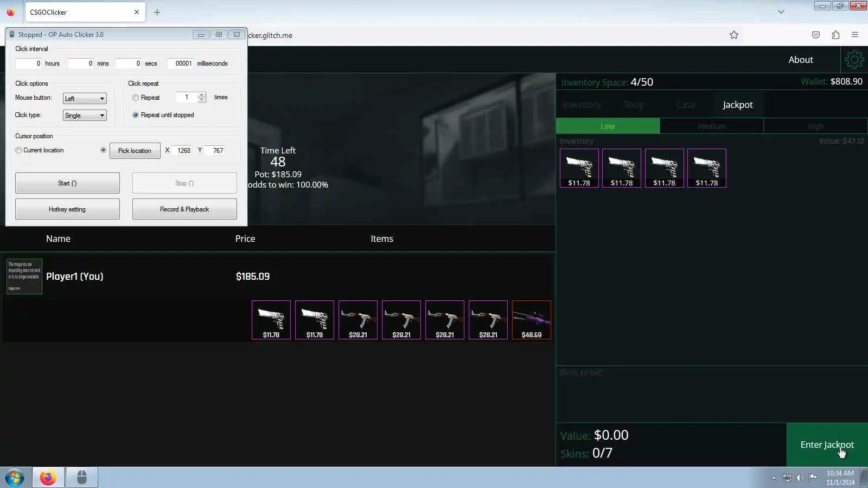Open a new browser tab

(157, 12)
